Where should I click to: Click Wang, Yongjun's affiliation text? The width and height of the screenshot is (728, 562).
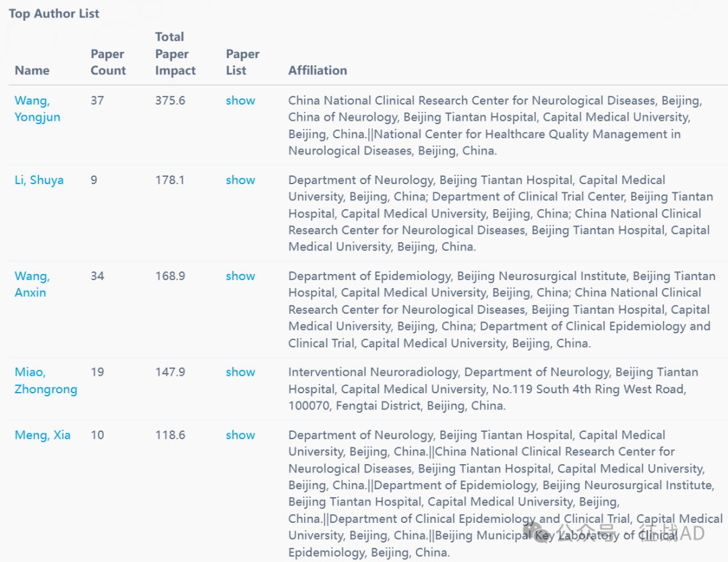pos(495,125)
